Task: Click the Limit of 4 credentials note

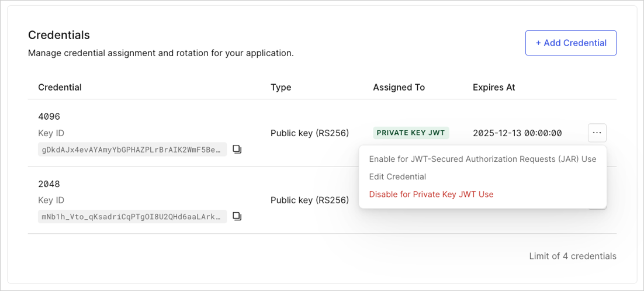Action: click(573, 256)
